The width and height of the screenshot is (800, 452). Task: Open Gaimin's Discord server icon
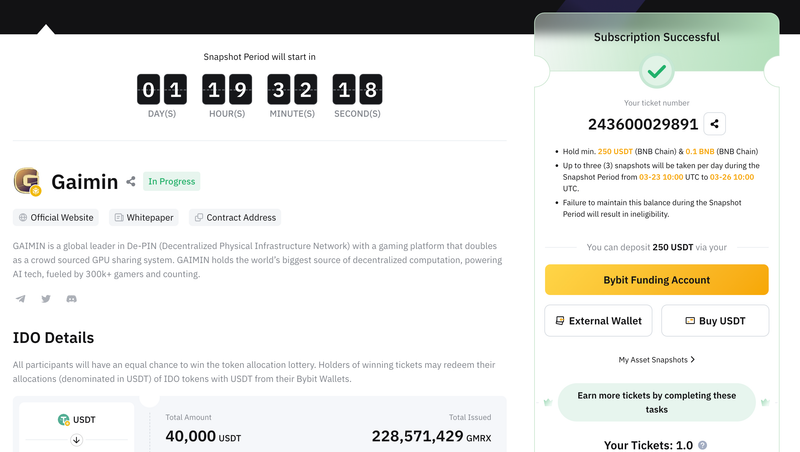click(x=71, y=299)
